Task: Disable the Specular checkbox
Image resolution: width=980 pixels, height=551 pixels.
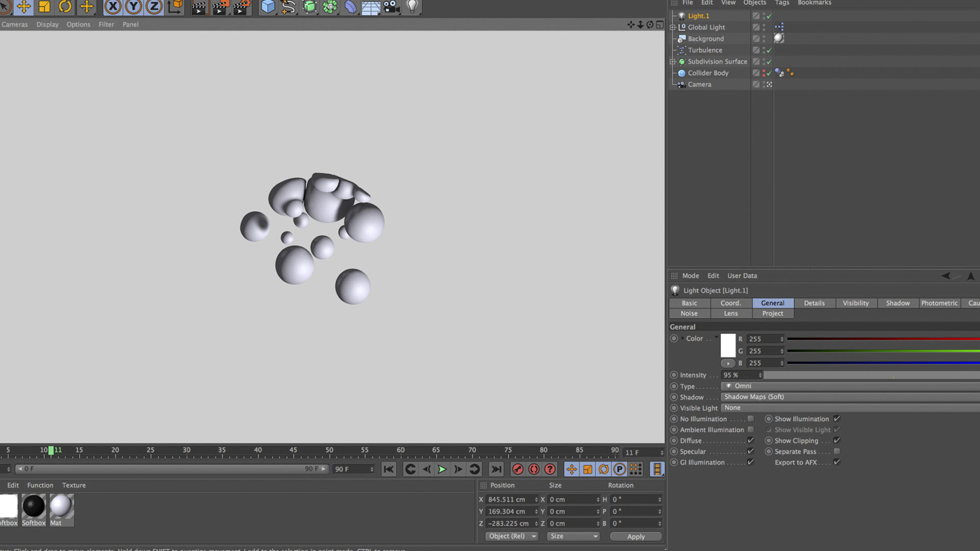Action: [751, 452]
